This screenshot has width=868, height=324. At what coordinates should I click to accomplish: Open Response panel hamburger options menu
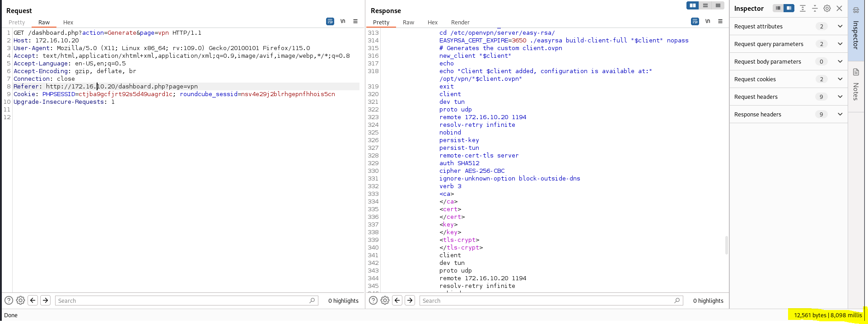tap(720, 21)
